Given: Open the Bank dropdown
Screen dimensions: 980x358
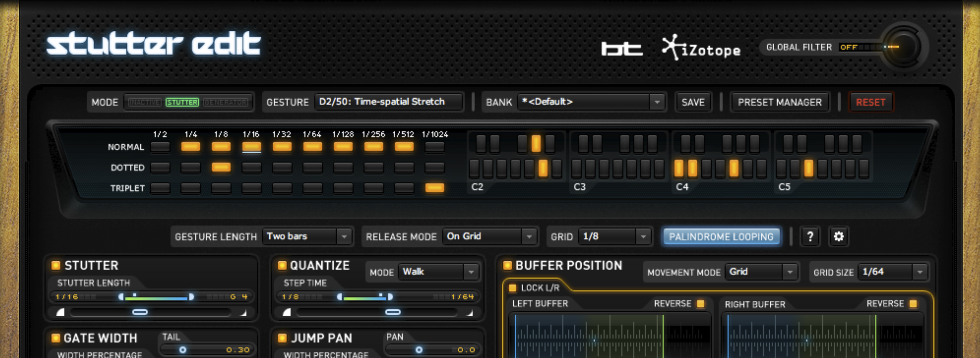Looking at the screenshot, I should click(591, 102).
